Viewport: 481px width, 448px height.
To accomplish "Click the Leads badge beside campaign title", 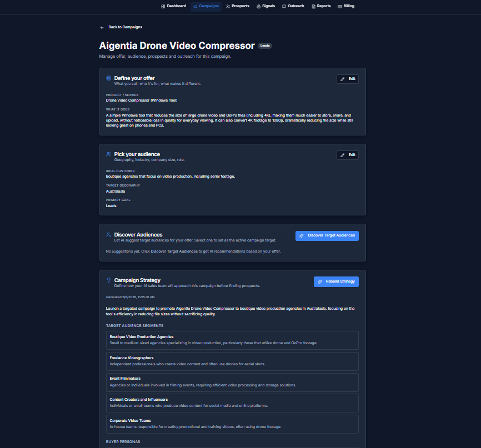I will pos(265,46).
